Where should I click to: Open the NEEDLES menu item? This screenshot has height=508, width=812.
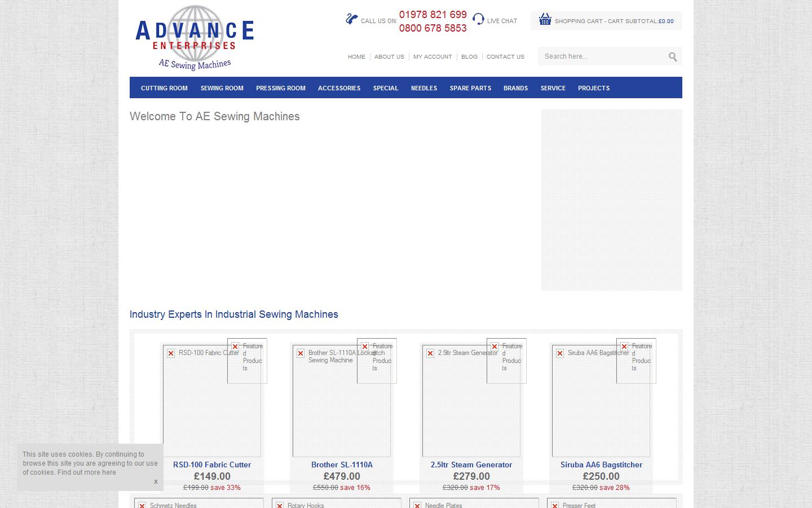click(423, 88)
